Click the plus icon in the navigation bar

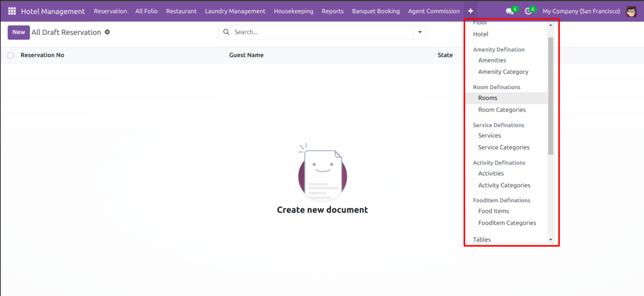(x=470, y=11)
